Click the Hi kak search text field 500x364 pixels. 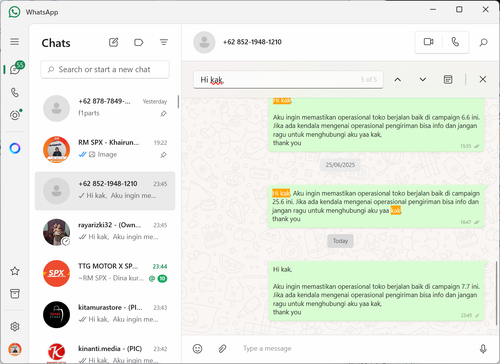[288, 80]
